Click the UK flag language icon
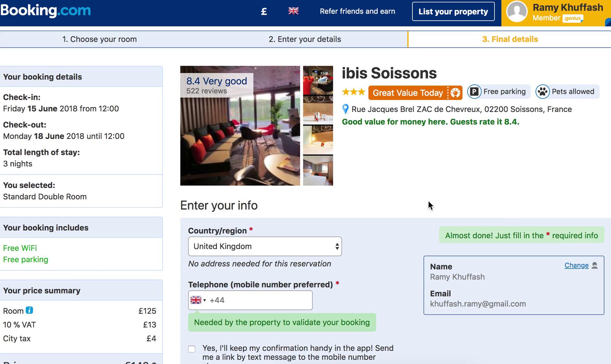The image size is (611, 364). 292,11
